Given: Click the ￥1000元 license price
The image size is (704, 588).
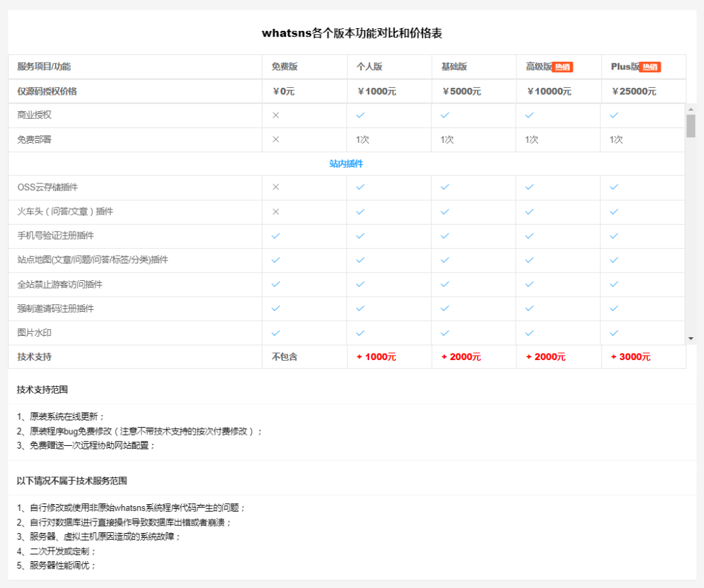Looking at the screenshot, I should [x=376, y=91].
